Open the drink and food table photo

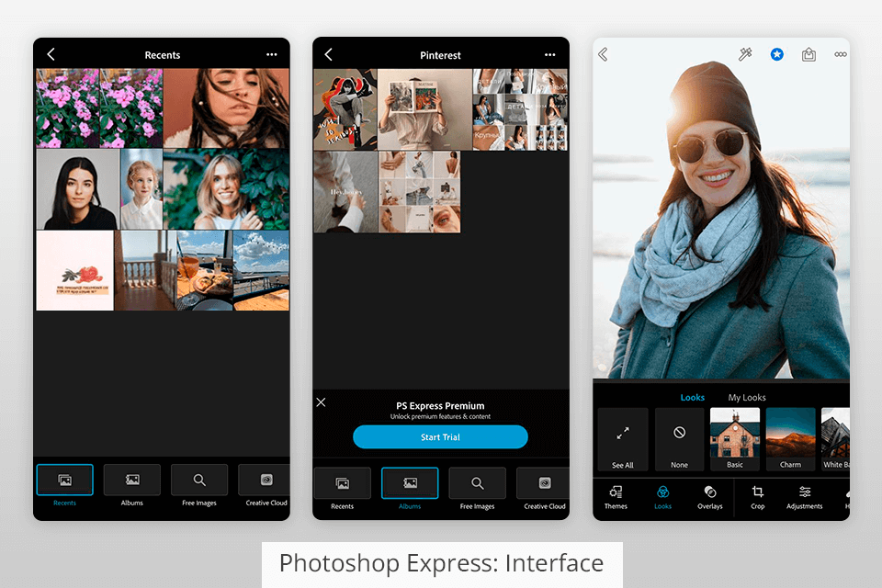pyautogui.click(x=204, y=271)
